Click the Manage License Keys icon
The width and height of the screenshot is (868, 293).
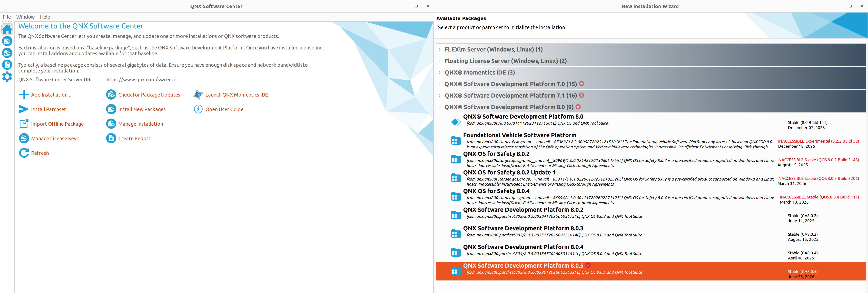pyautogui.click(x=24, y=138)
